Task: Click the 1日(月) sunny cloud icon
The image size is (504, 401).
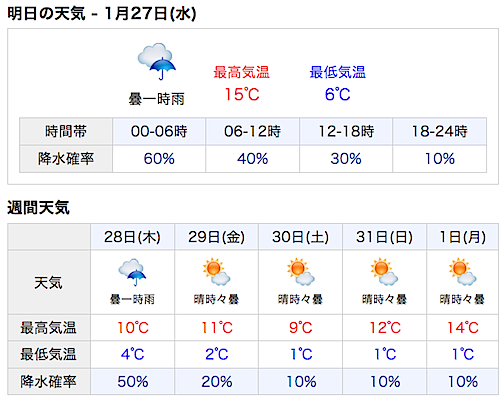Action: click(x=462, y=271)
